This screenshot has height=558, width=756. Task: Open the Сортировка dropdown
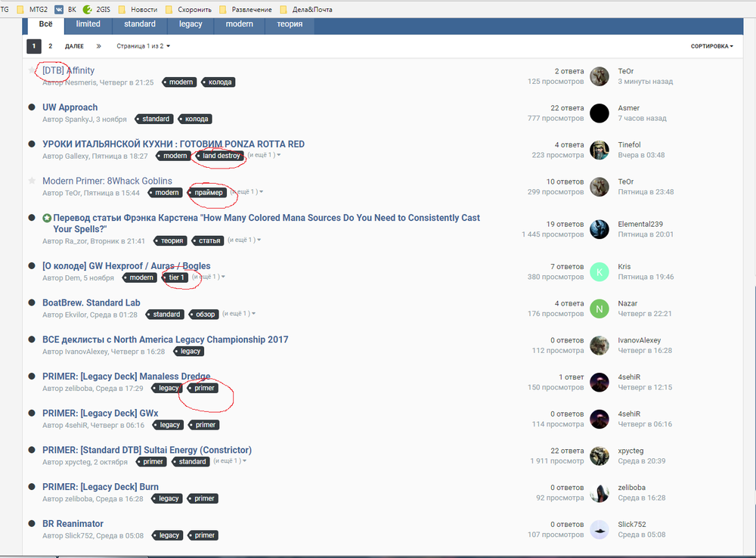click(x=711, y=46)
